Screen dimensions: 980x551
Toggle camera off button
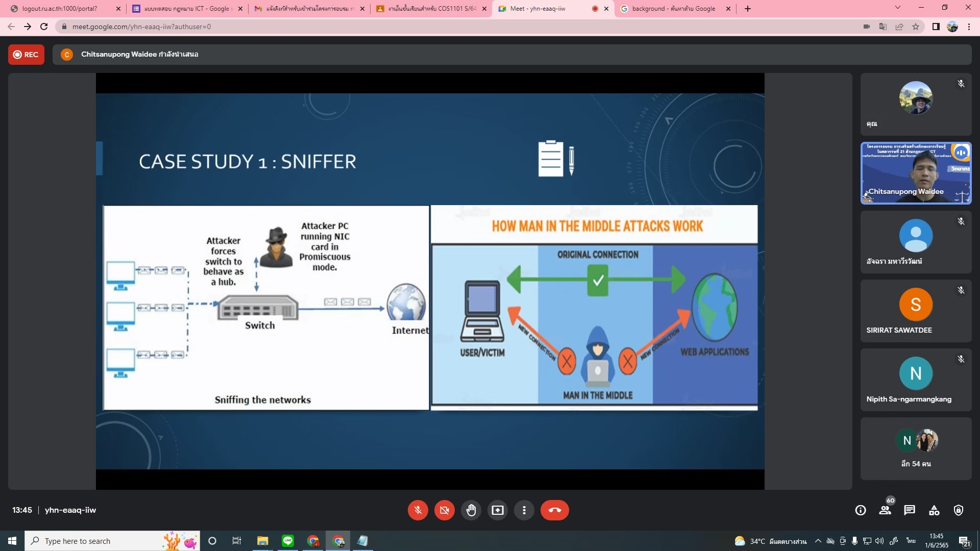[x=444, y=510]
